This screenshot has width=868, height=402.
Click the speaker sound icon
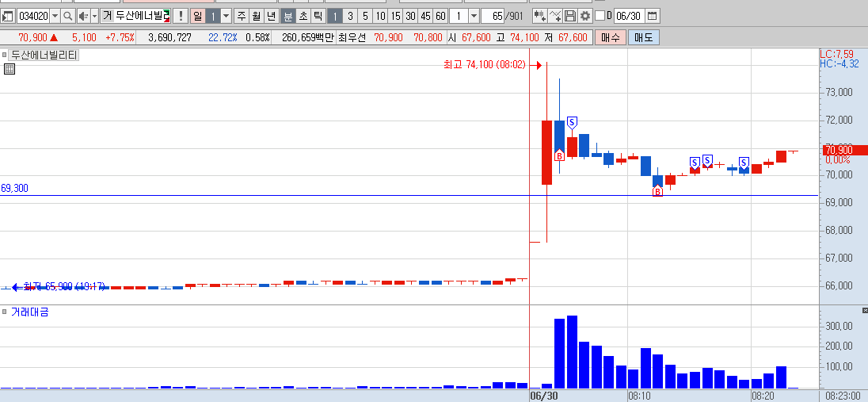point(82,16)
